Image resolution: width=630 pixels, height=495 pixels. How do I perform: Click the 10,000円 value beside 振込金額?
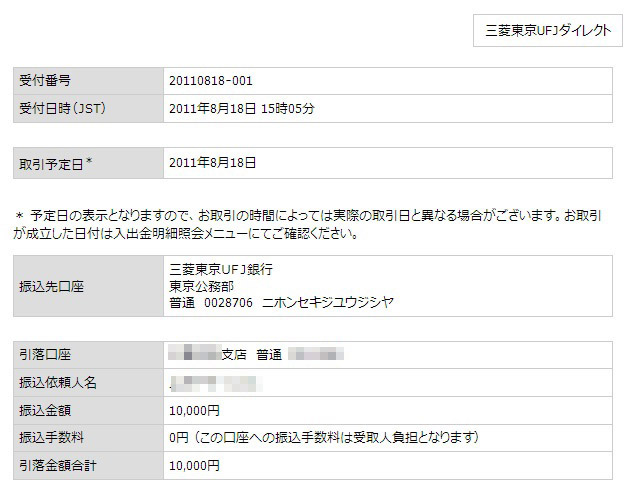(194, 410)
